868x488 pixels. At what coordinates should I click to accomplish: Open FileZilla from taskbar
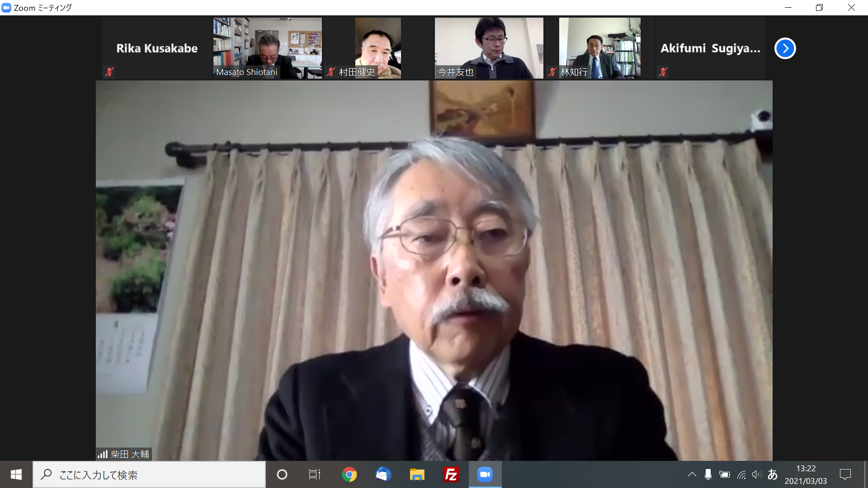pyautogui.click(x=451, y=474)
